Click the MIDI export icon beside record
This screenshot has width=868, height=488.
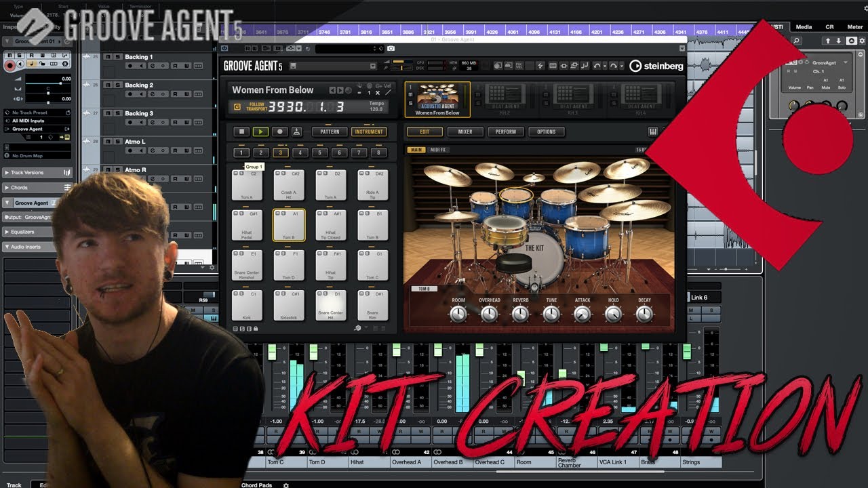(296, 131)
